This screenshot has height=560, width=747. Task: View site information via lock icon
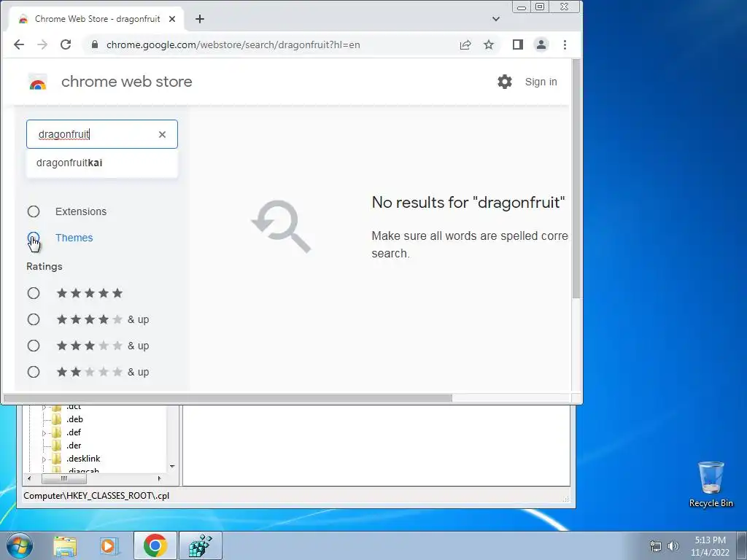pos(95,44)
